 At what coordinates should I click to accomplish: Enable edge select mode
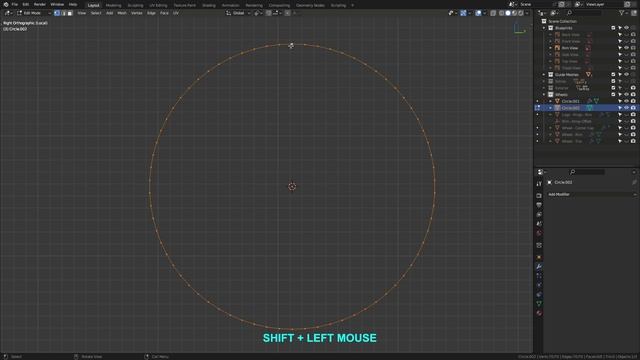pos(63,13)
